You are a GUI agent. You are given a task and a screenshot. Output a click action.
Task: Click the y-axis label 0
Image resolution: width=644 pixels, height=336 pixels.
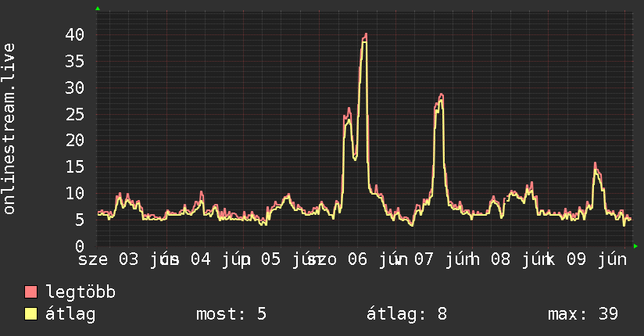point(80,246)
